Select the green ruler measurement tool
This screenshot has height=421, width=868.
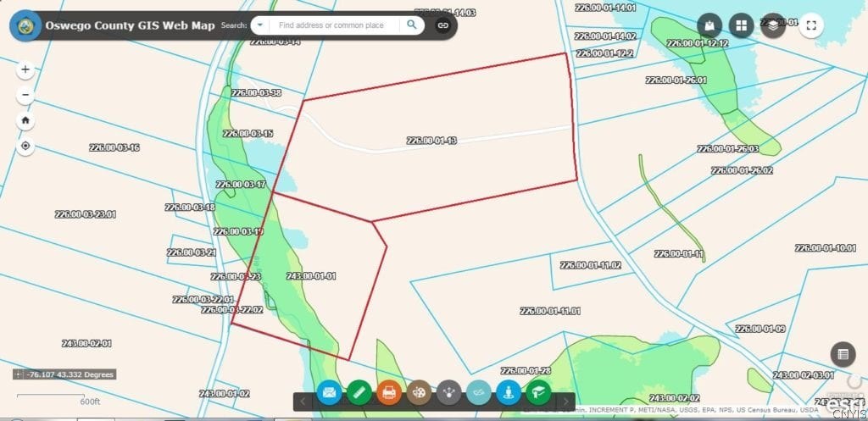pos(359,393)
